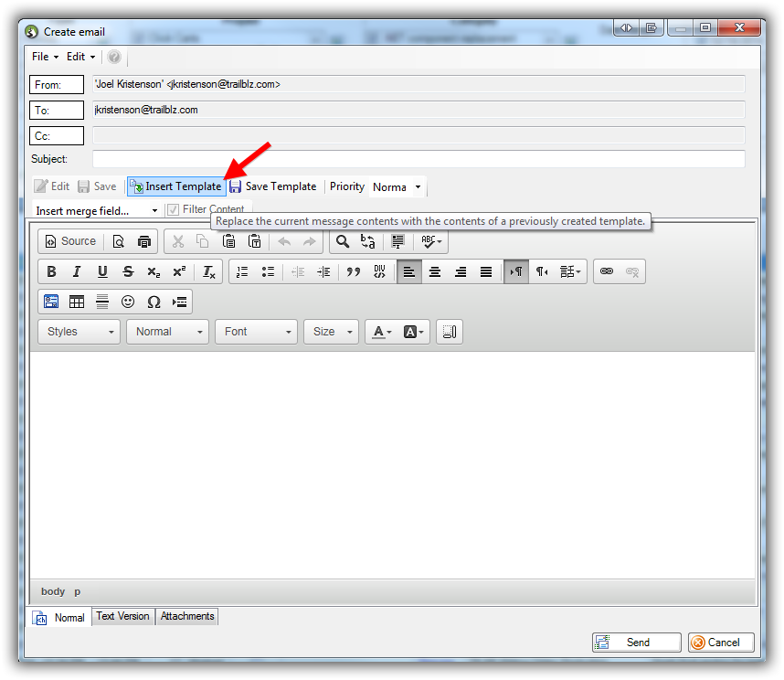Open the Styles dropdown
Screen dimensions: 784x680
79,332
